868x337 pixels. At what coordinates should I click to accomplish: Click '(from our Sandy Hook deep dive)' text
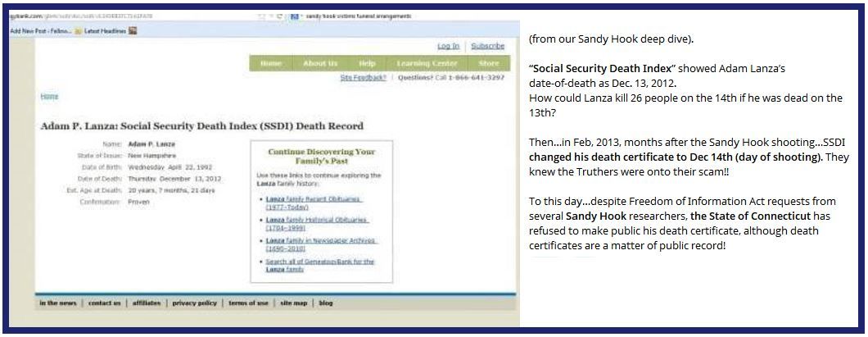point(611,39)
